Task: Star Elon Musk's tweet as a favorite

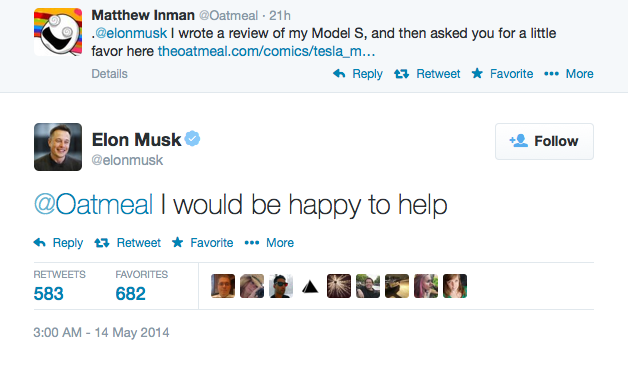Action: coord(177,242)
